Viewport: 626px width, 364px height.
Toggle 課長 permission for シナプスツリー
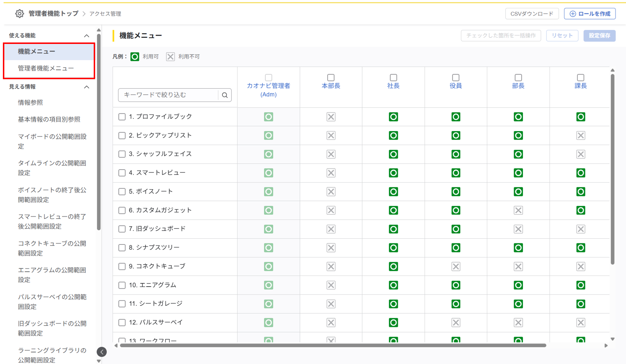(581, 248)
